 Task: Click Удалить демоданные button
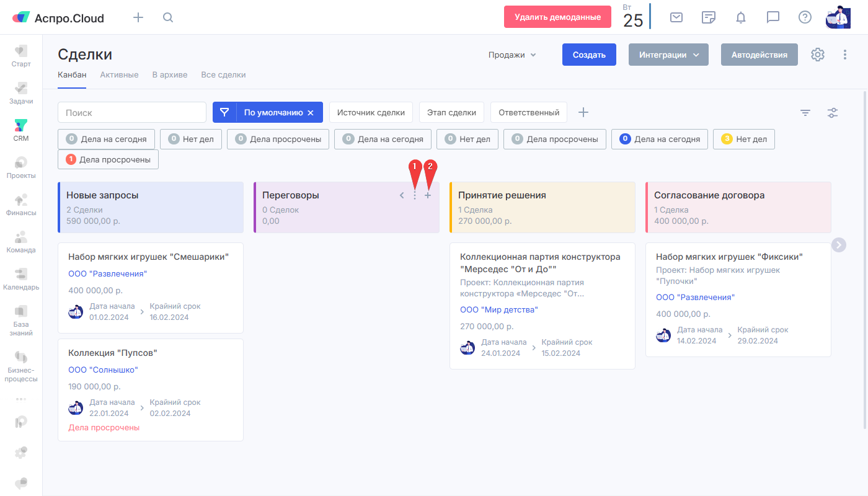(x=558, y=17)
